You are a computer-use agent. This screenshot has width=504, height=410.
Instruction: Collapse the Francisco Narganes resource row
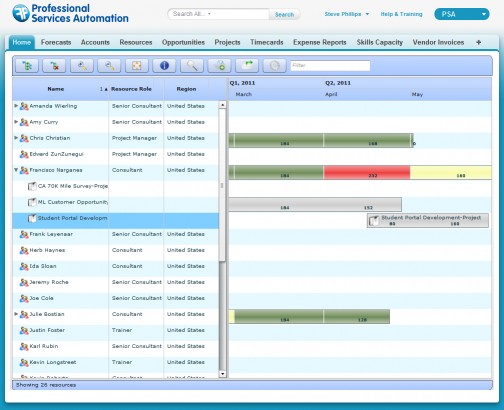(16, 170)
